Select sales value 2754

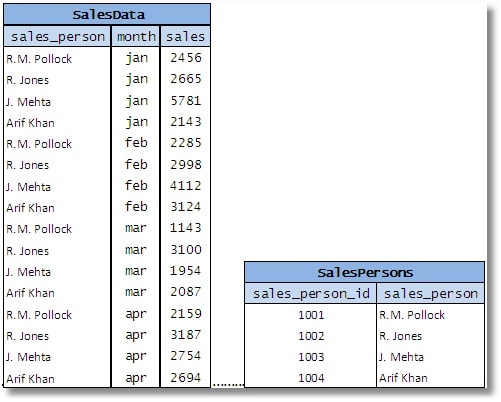pyautogui.click(x=186, y=356)
